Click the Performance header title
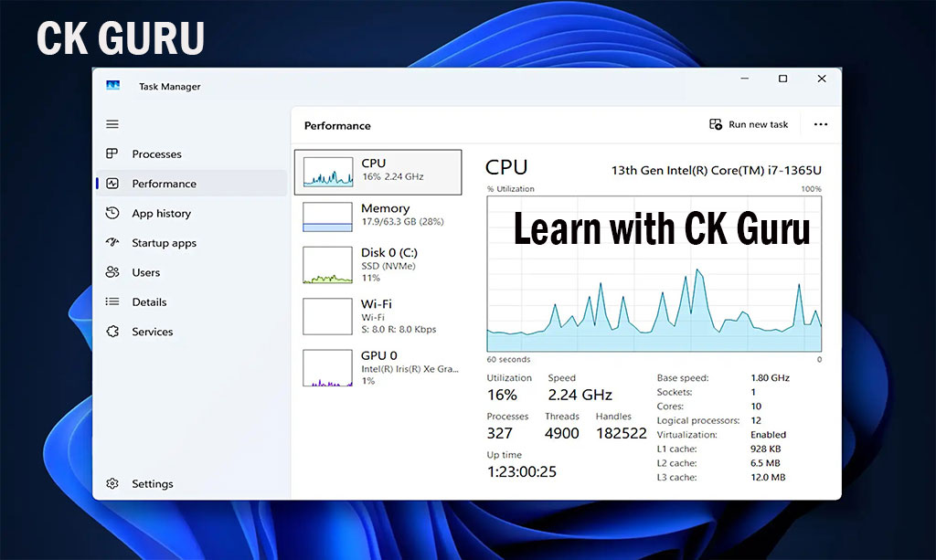Viewport: 936px width, 560px height. click(337, 126)
